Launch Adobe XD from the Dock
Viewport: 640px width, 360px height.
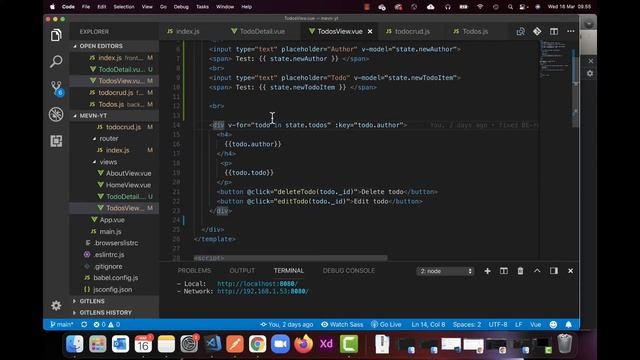[326, 344]
